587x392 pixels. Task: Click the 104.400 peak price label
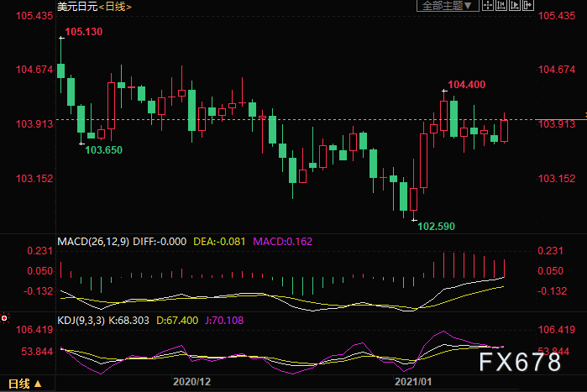point(466,85)
